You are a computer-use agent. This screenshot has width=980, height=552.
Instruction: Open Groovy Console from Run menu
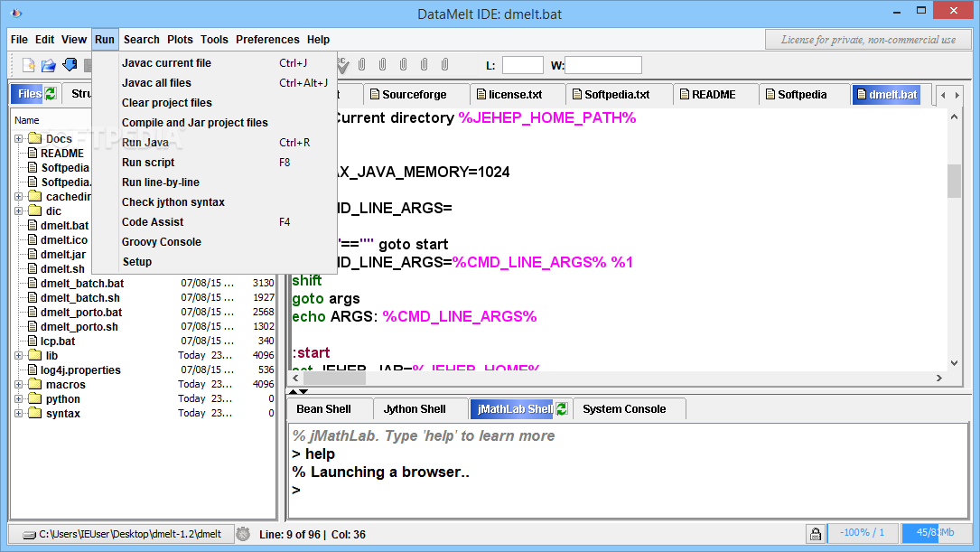tap(214, 242)
